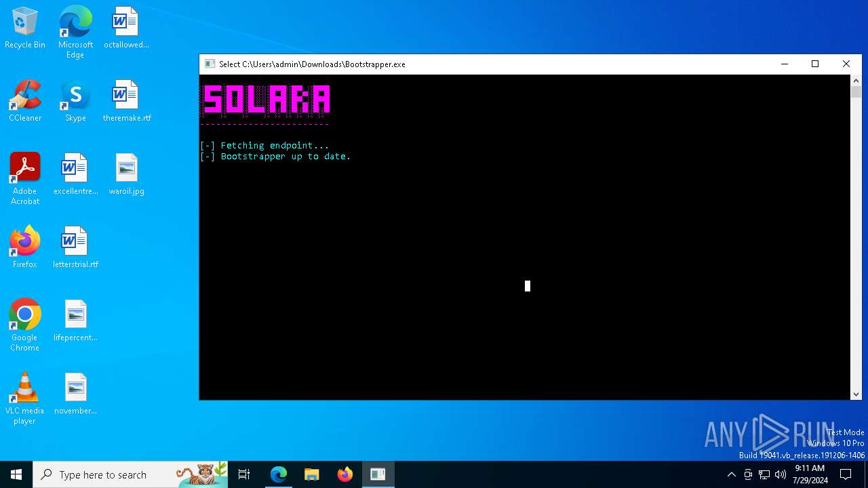868x488 pixels.
Task: Open File Explorer from the taskbar
Action: [x=312, y=474]
